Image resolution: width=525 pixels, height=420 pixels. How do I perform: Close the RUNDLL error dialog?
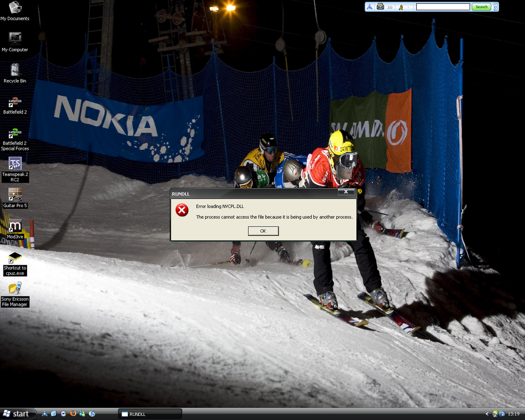point(346,192)
